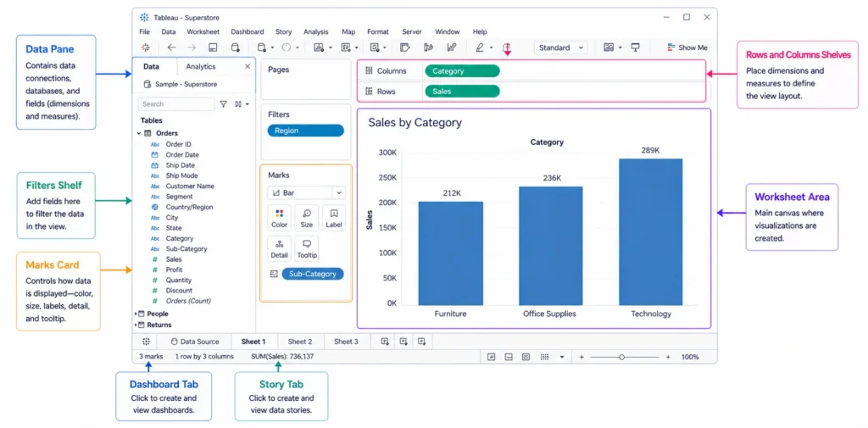Click the filter funnel icon beside Search
This screenshot has width=868, height=428.
[x=224, y=103]
